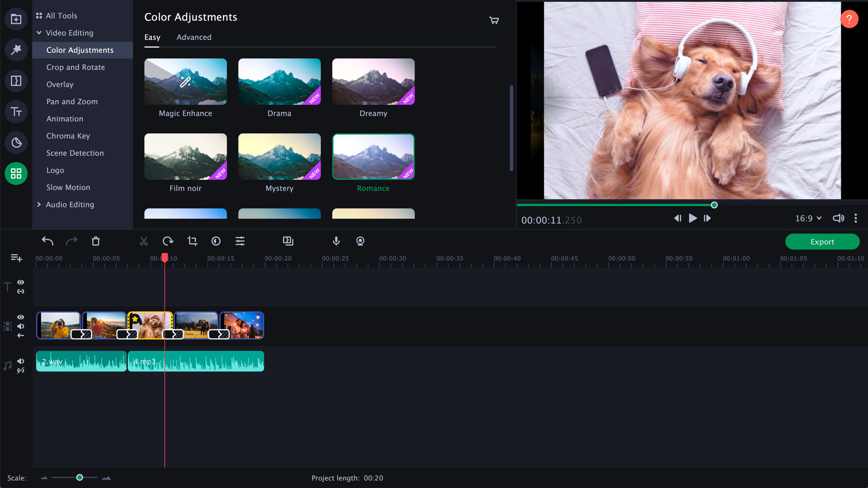Image resolution: width=868 pixels, height=488 pixels.
Task: Open All Tools from the sidebar
Action: 61,15
